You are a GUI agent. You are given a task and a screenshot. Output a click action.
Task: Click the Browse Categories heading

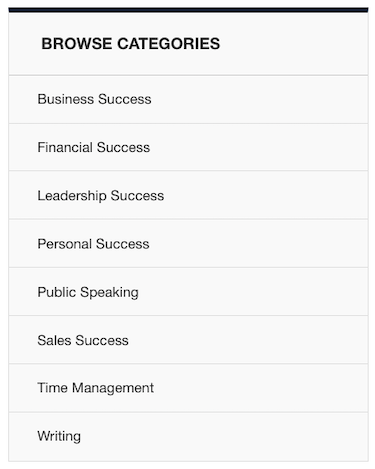(131, 44)
